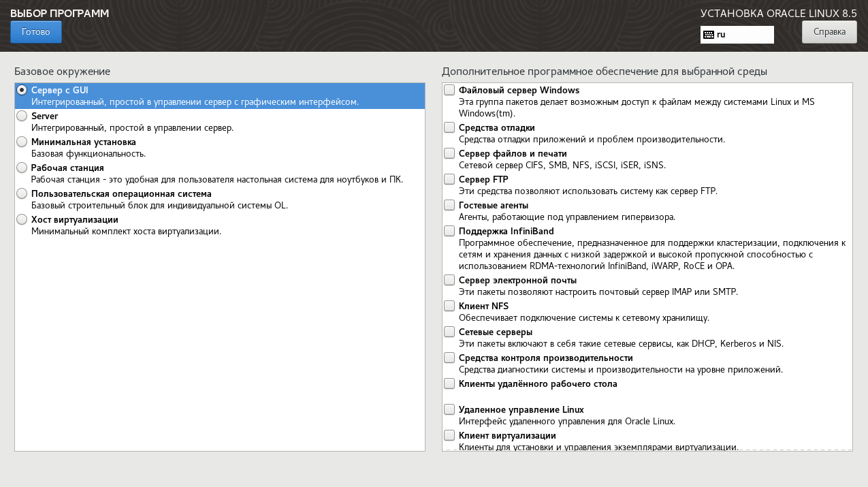868x487 pixels.
Task: Open the Справка help button
Action: (x=829, y=32)
